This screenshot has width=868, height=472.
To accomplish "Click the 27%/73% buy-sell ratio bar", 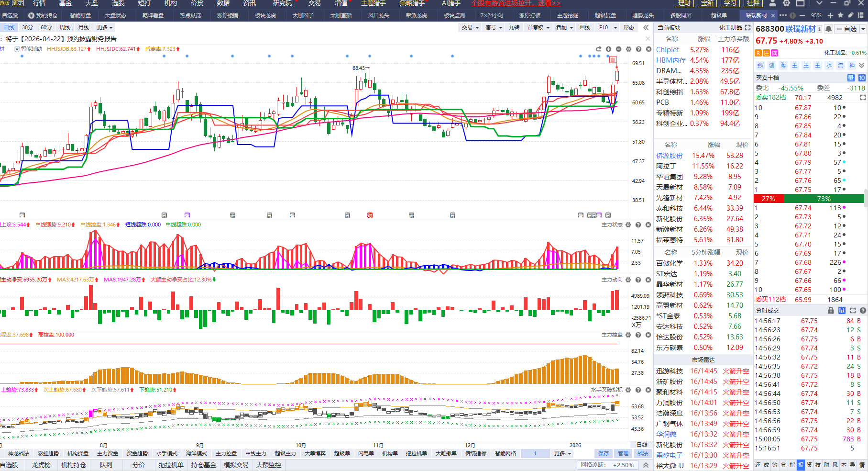I will tap(809, 199).
